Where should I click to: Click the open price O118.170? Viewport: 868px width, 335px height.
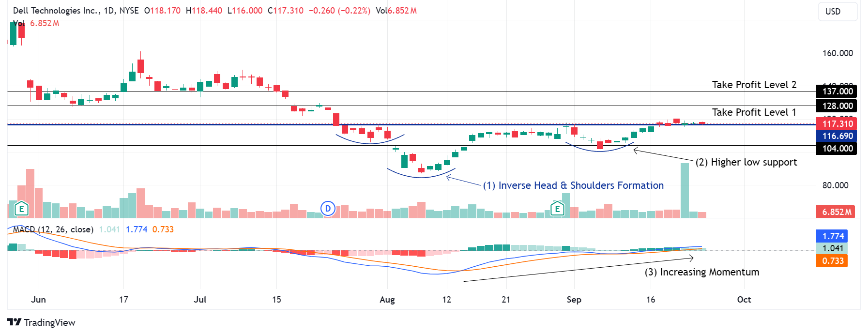[x=162, y=11]
